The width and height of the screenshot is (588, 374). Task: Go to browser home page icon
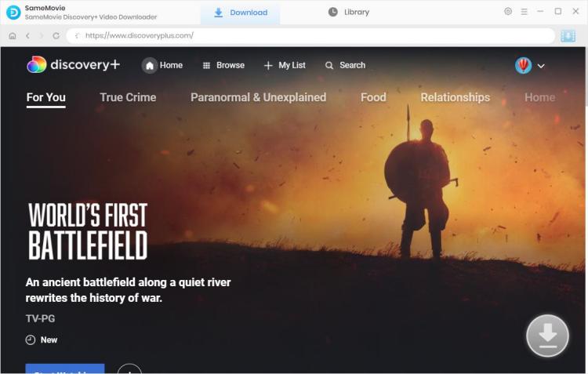click(x=12, y=36)
